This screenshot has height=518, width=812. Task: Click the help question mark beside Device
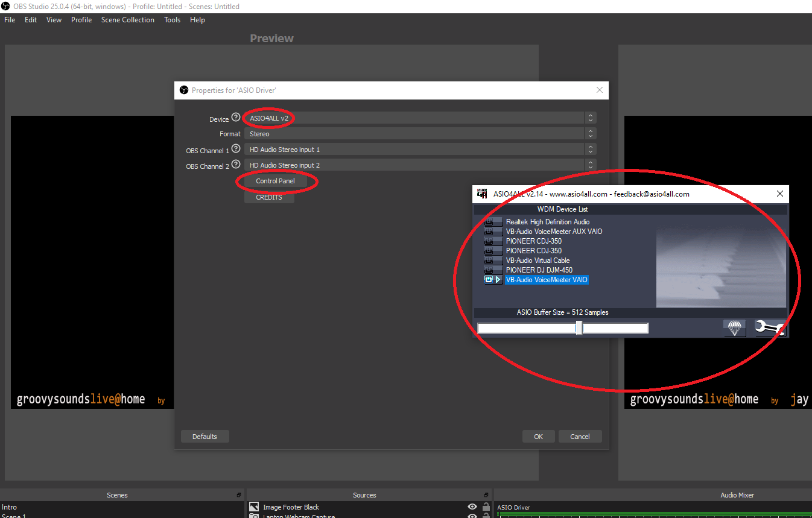236,118
